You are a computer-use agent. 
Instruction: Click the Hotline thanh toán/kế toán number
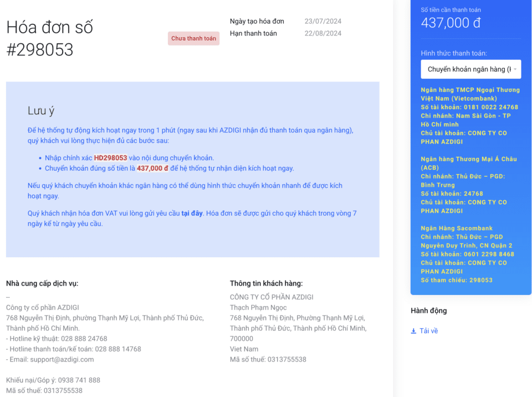(x=117, y=349)
